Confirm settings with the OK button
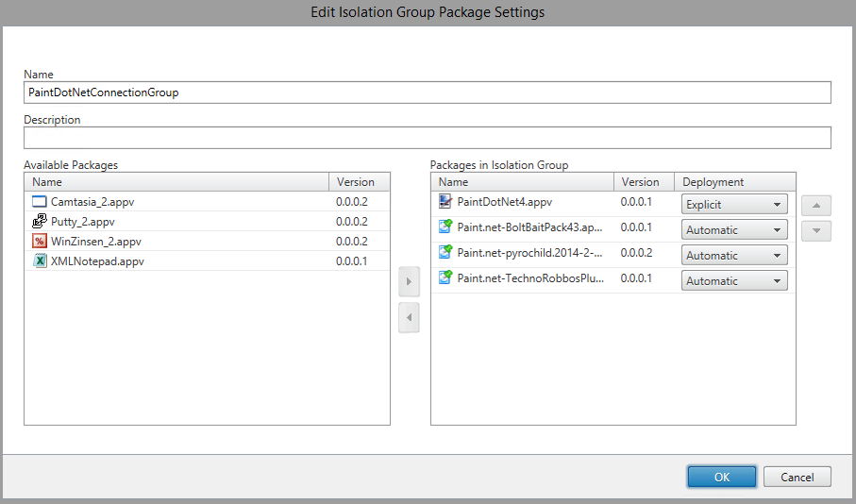 pos(722,477)
